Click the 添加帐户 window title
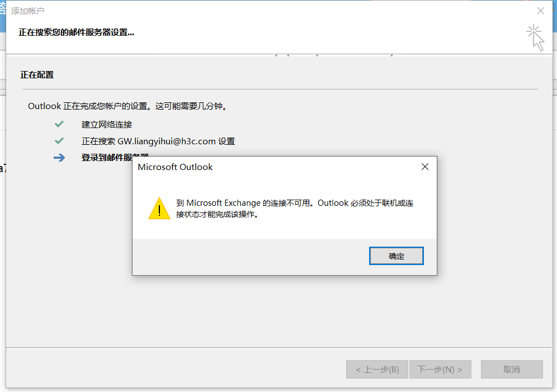 tap(28, 11)
